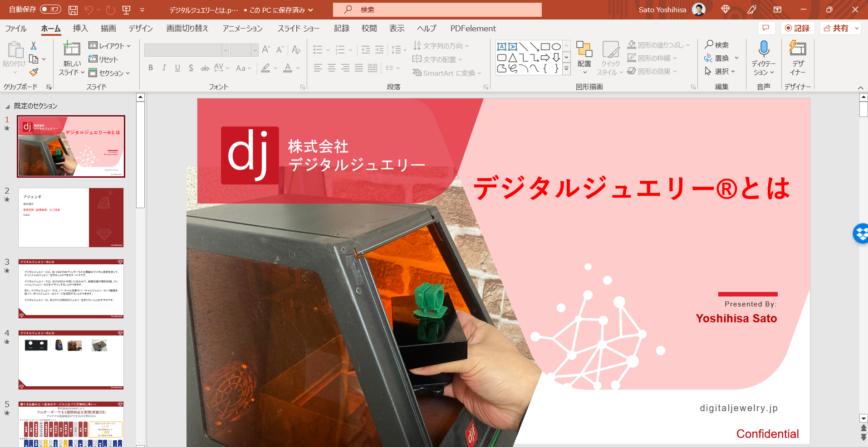The height and width of the screenshot is (447, 868).
Task: Click the Italic I formatting icon
Action: (164, 68)
